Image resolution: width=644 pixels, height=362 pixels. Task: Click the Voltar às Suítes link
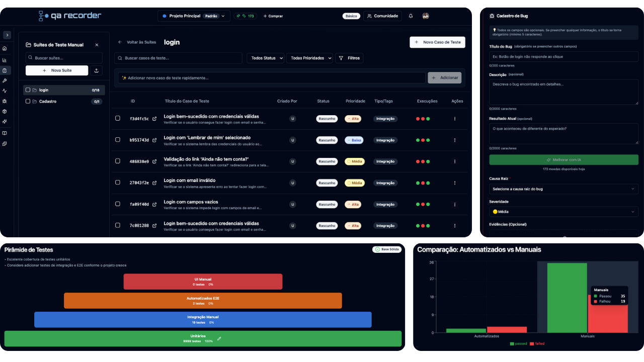click(137, 42)
